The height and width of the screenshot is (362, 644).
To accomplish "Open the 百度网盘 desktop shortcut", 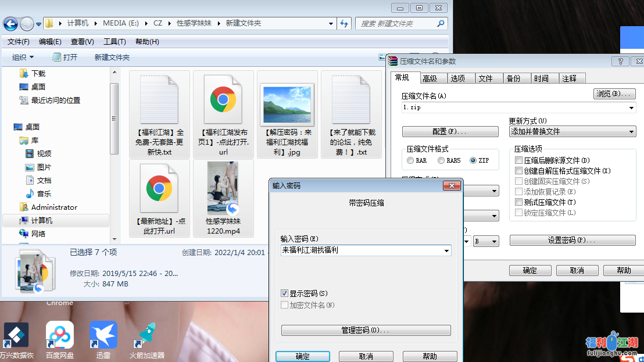I will click(60, 335).
